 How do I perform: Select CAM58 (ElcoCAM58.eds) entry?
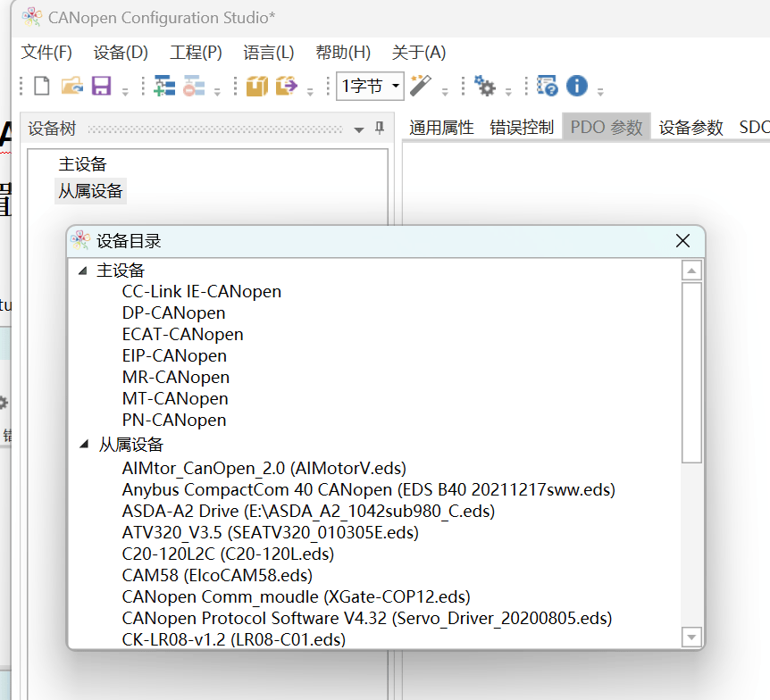[x=217, y=575]
